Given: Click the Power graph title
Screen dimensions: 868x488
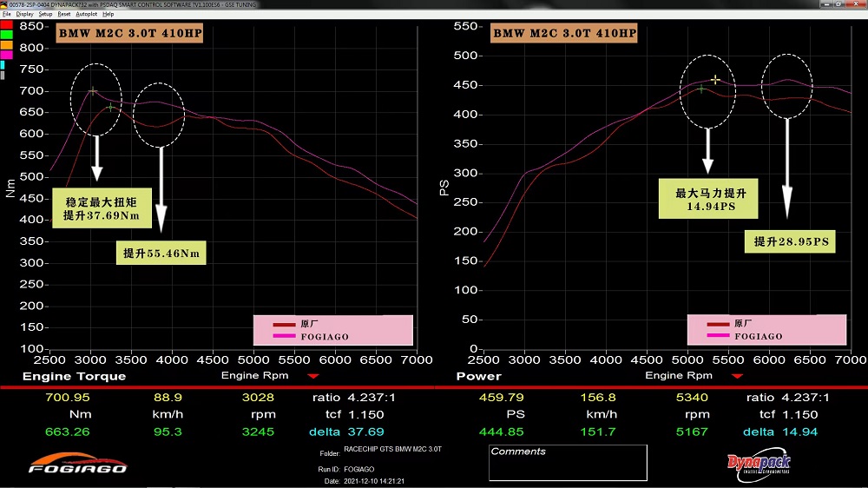Looking at the screenshot, I should [479, 376].
